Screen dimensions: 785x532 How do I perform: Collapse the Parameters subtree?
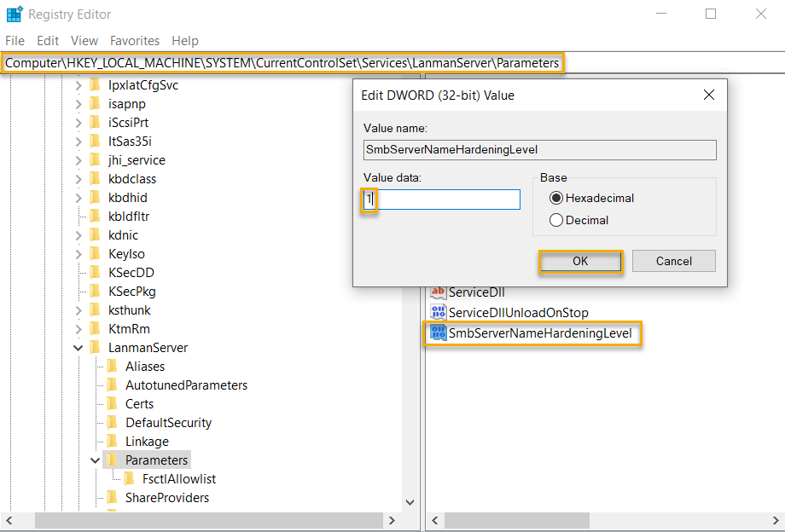pos(95,460)
